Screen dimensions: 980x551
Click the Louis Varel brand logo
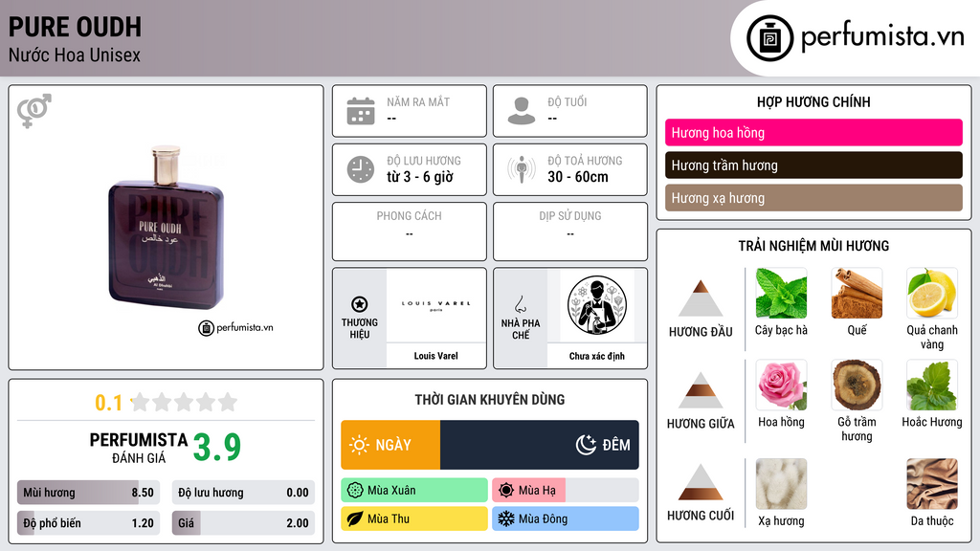[435, 305]
